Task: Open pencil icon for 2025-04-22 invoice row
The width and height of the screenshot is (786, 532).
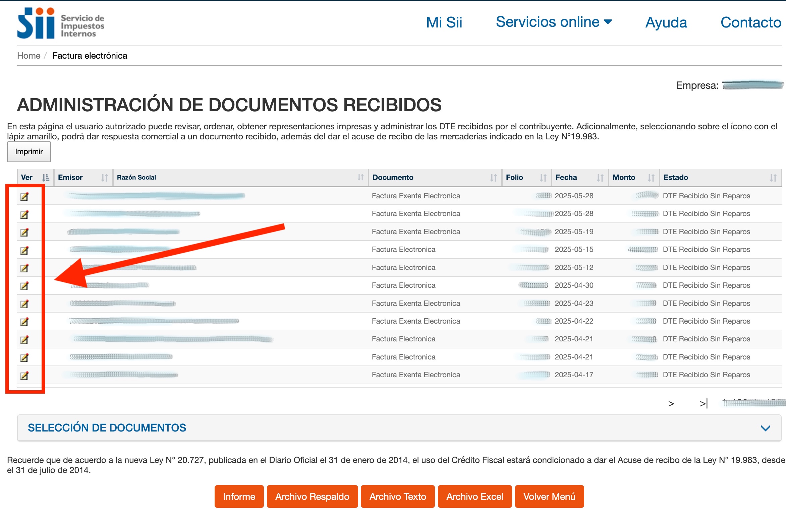Action: point(24,321)
